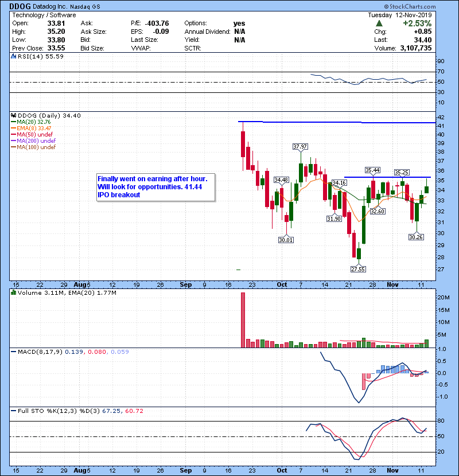Click the Oct label on price axis
Screen dimensions: 459x476
click(x=282, y=284)
